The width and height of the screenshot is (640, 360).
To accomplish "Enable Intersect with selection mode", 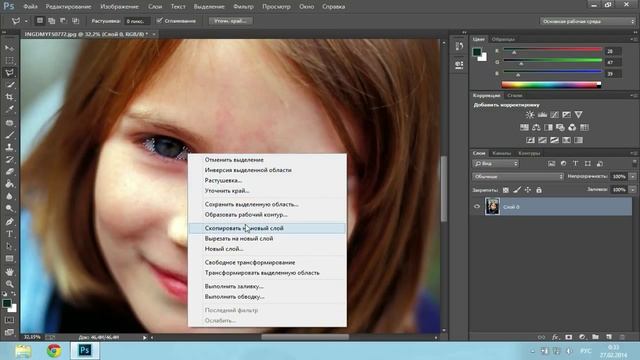I will 76,20.
